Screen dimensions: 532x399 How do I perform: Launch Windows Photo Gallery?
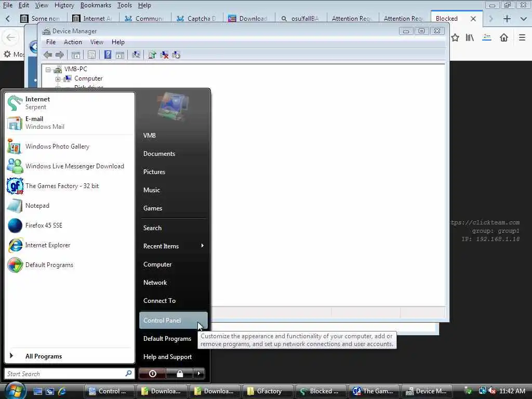point(70,147)
